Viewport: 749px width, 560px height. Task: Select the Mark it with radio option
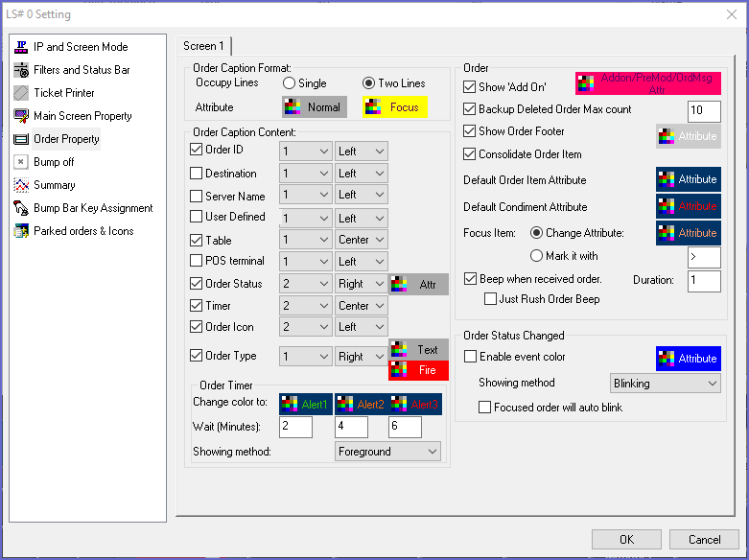pos(536,256)
